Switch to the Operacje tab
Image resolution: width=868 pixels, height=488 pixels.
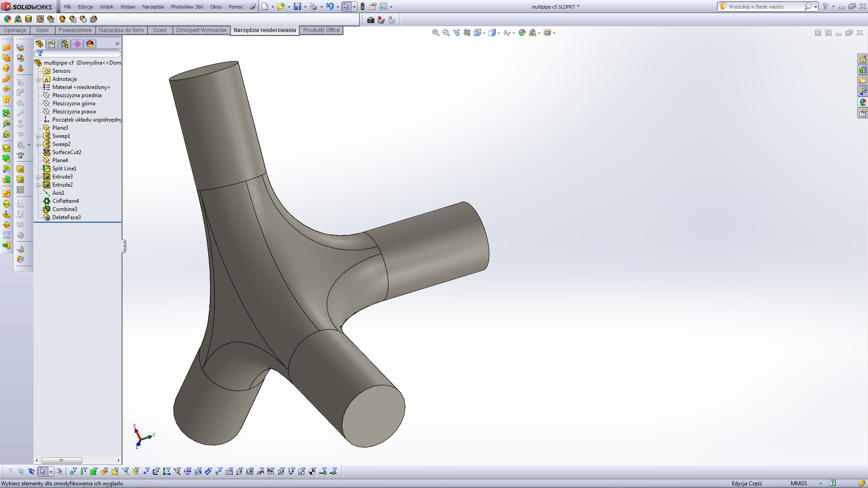(x=15, y=30)
